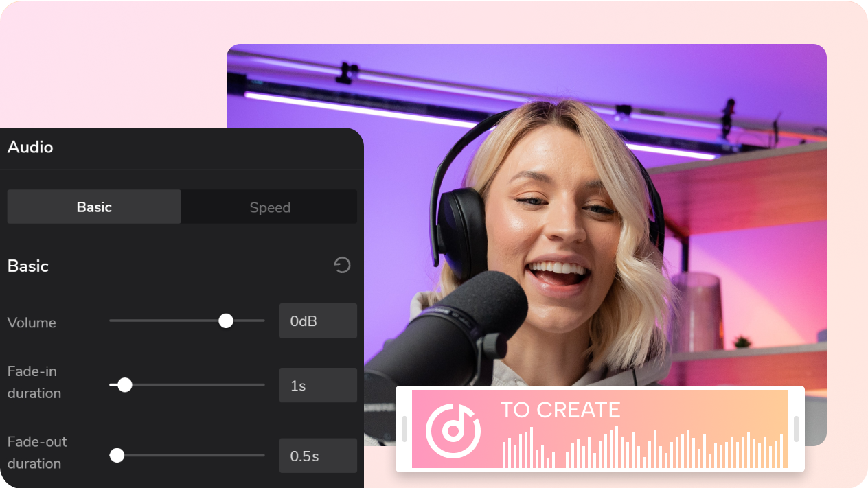Click the 1s fade-in value field
868x488 pixels.
pos(318,385)
